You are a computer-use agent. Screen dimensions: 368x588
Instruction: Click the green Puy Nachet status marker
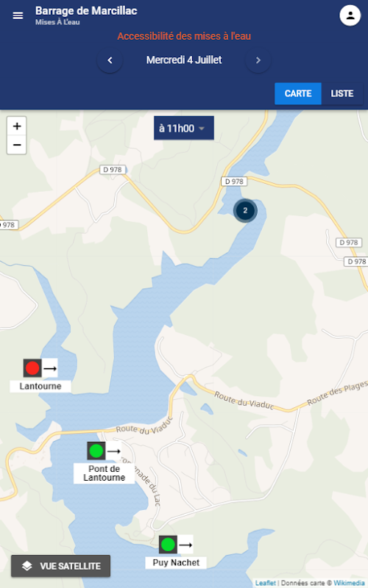click(168, 544)
